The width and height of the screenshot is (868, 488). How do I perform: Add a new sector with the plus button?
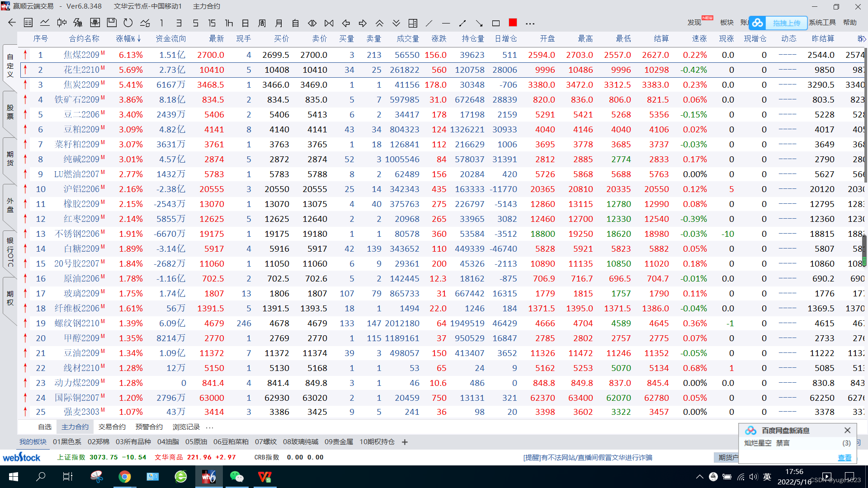pyautogui.click(x=405, y=442)
